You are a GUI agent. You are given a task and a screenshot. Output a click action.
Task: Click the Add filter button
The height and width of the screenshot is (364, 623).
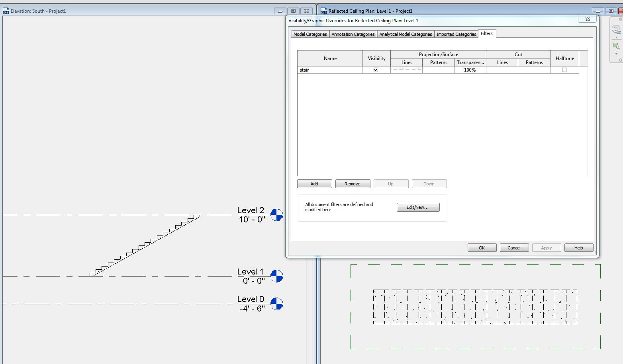tap(314, 184)
